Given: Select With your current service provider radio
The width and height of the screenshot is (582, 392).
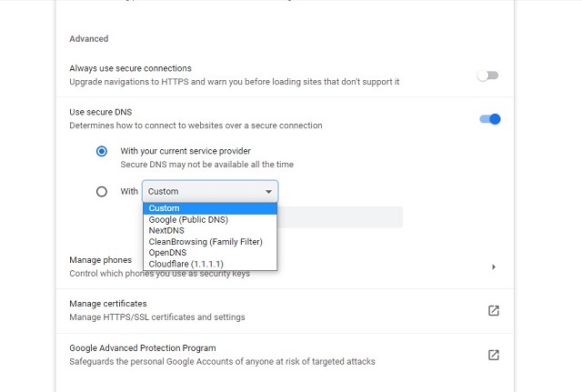Looking at the screenshot, I should pos(101,151).
